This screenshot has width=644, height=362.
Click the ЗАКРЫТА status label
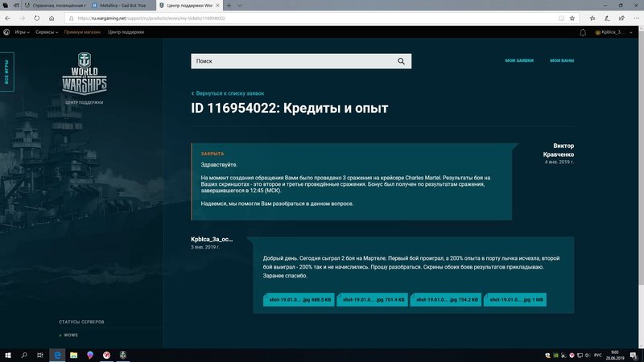[213, 154]
